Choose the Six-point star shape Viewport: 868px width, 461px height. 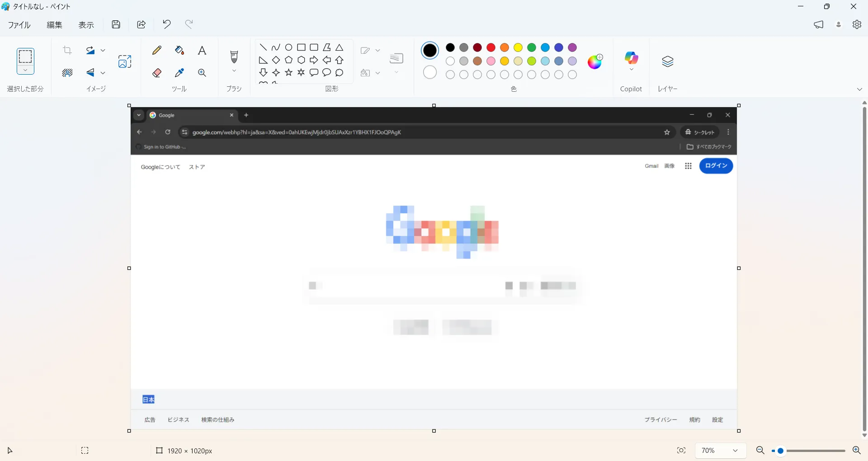pyautogui.click(x=301, y=72)
